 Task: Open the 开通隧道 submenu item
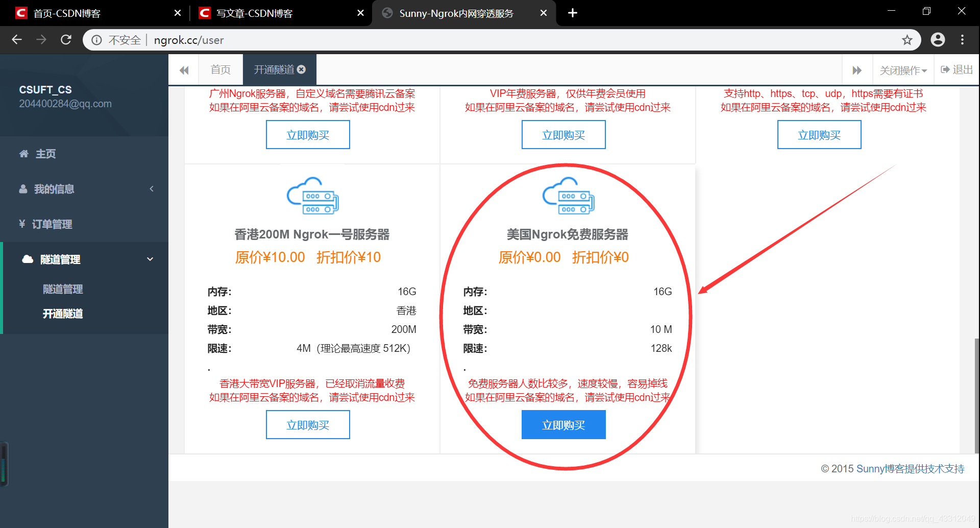coord(63,314)
